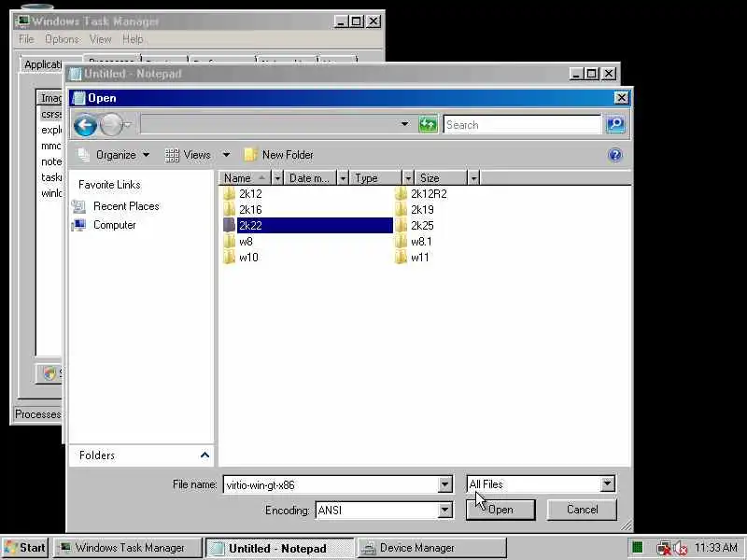Click the Start button

click(x=25, y=548)
